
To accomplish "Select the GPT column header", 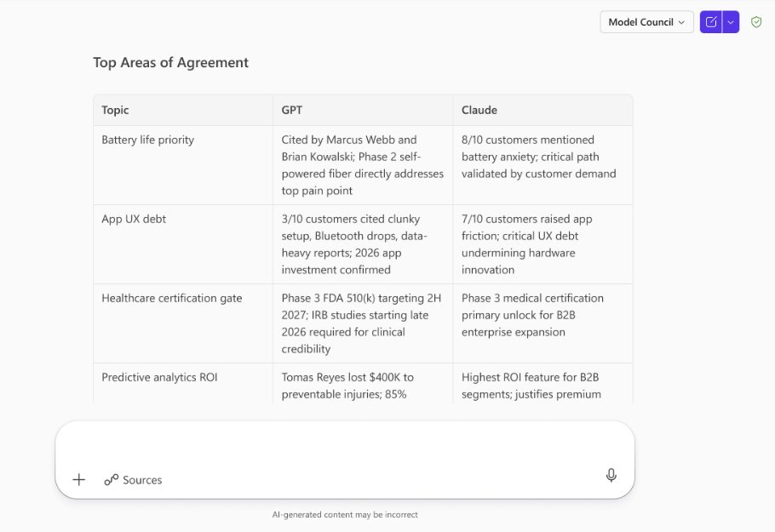I will click(x=292, y=110).
